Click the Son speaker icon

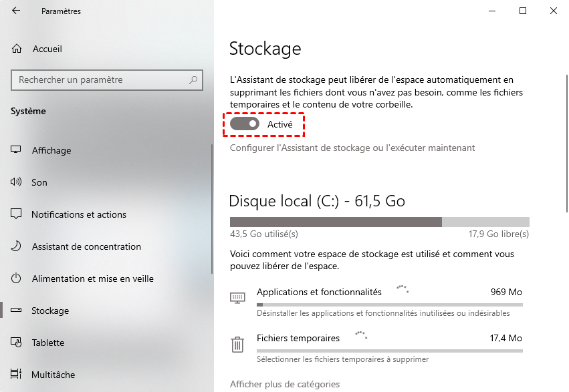17,182
